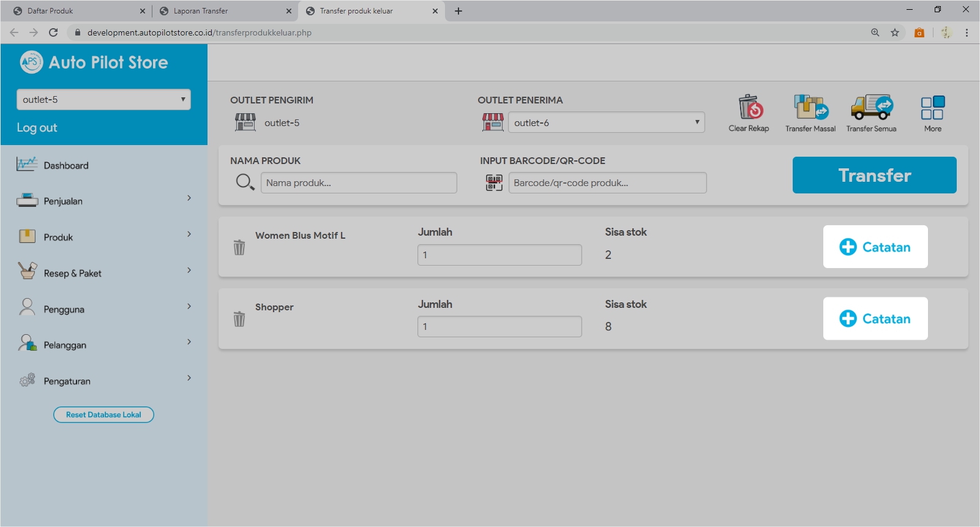Click the product name search magnifier icon
The height and width of the screenshot is (527, 980).
(x=245, y=182)
